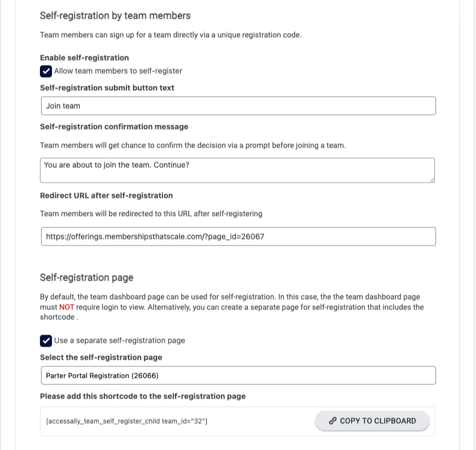Click the shortcode instruction label text
The height and width of the screenshot is (450, 476).
[x=141, y=396]
